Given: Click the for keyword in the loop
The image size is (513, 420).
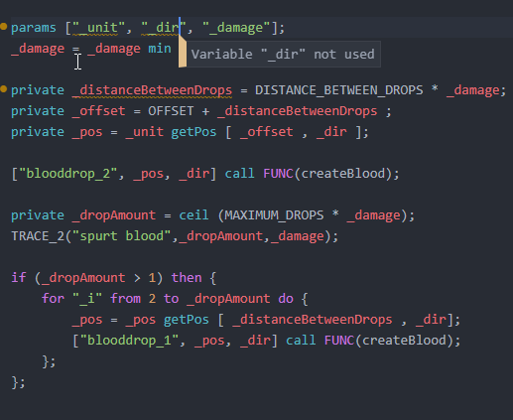Looking at the screenshot, I should point(53,299).
